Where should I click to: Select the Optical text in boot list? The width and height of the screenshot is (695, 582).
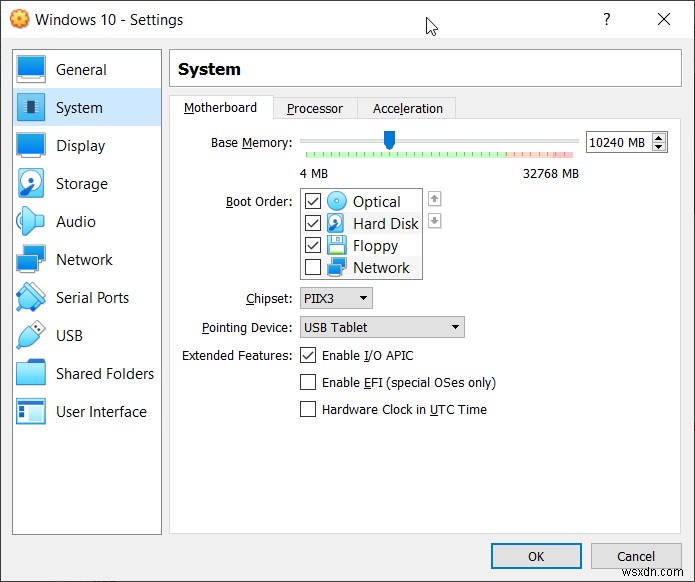(x=377, y=202)
